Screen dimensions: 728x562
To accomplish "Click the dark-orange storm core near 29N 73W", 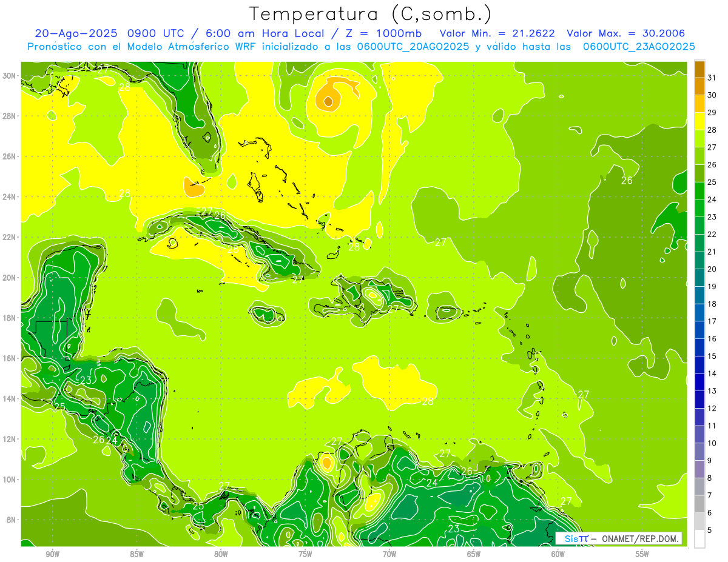I will pyautogui.click(x=328, y=101).
